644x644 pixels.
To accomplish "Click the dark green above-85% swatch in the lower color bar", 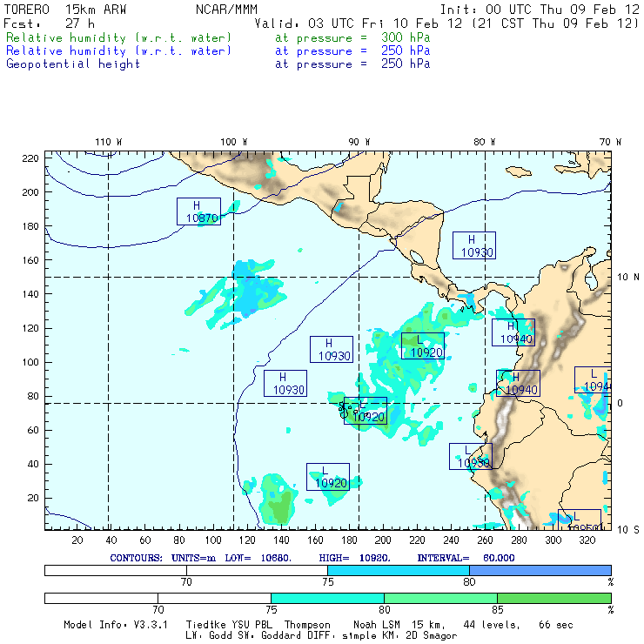I will 554,599.
